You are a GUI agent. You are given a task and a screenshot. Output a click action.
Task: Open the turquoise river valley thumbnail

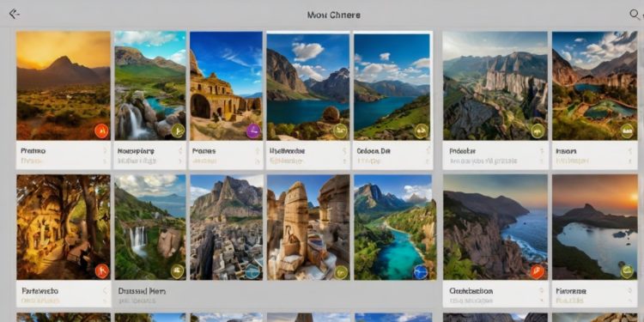click(395, 228)
